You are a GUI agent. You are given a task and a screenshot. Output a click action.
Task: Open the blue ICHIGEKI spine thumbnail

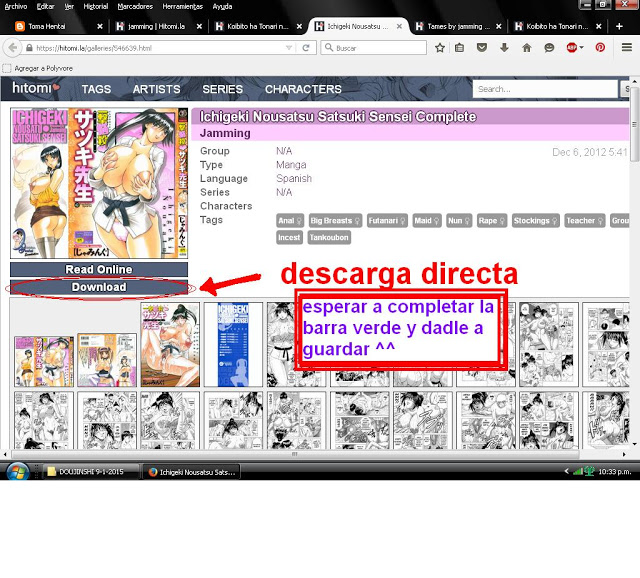tap(233, 345)
